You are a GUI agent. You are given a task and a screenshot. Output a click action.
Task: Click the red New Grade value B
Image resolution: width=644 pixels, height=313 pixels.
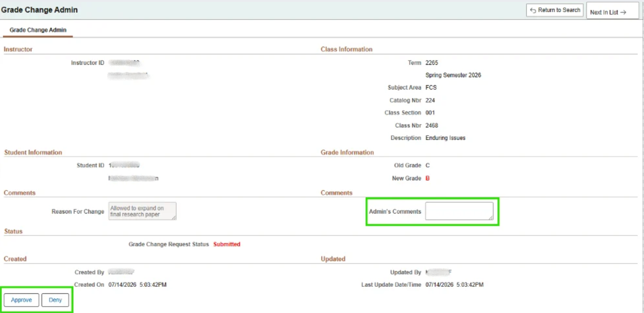pos(427,178)
